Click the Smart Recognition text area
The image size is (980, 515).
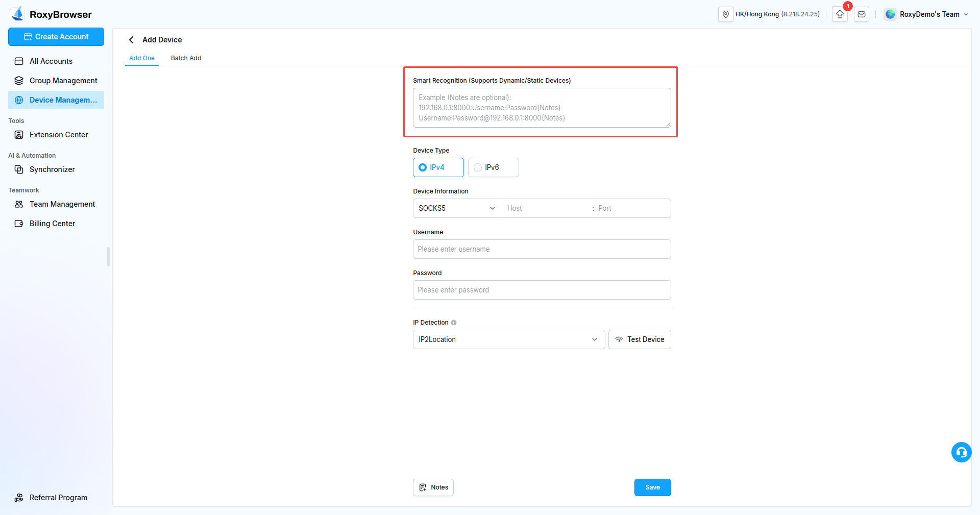tap(542, 108)
